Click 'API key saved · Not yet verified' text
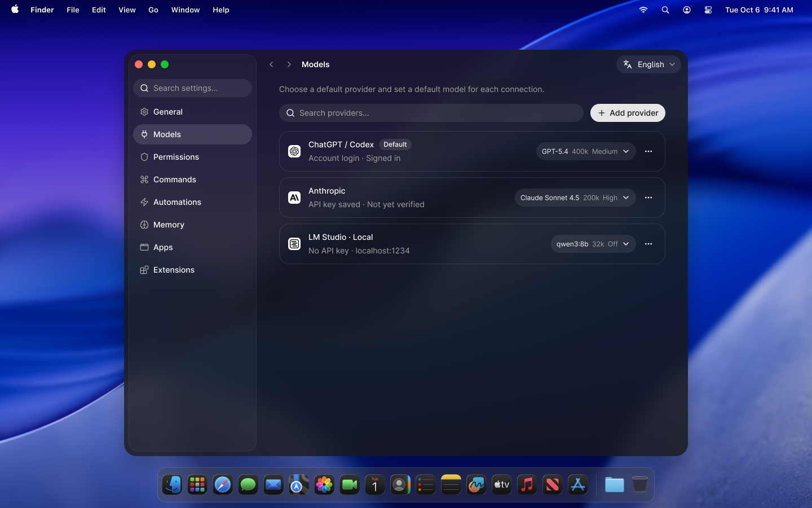 click(367, 204)
